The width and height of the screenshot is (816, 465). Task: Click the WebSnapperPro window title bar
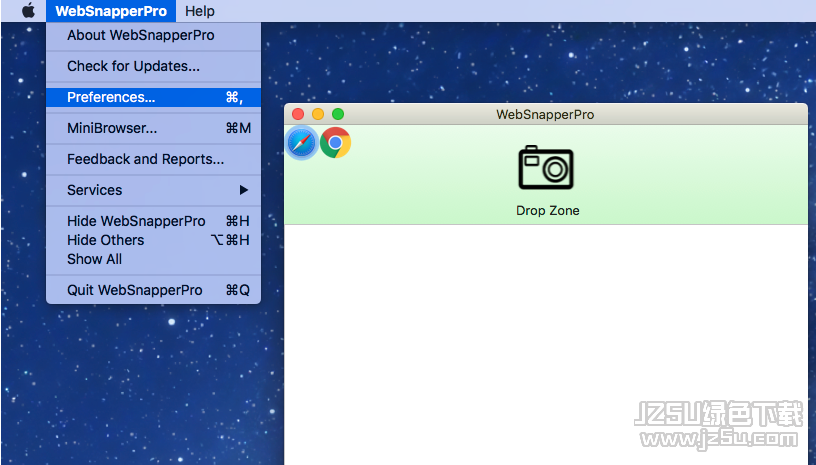[x=545, y=114]
